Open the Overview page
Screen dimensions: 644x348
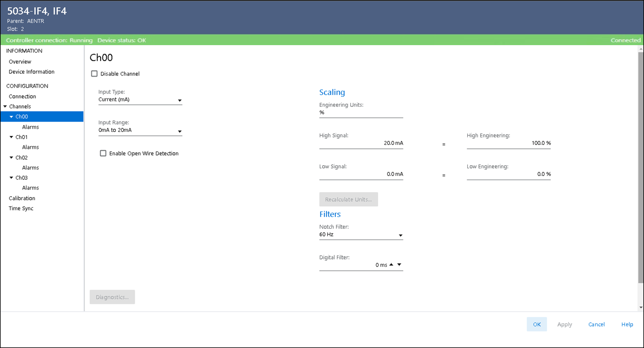(x=20, y=62)
